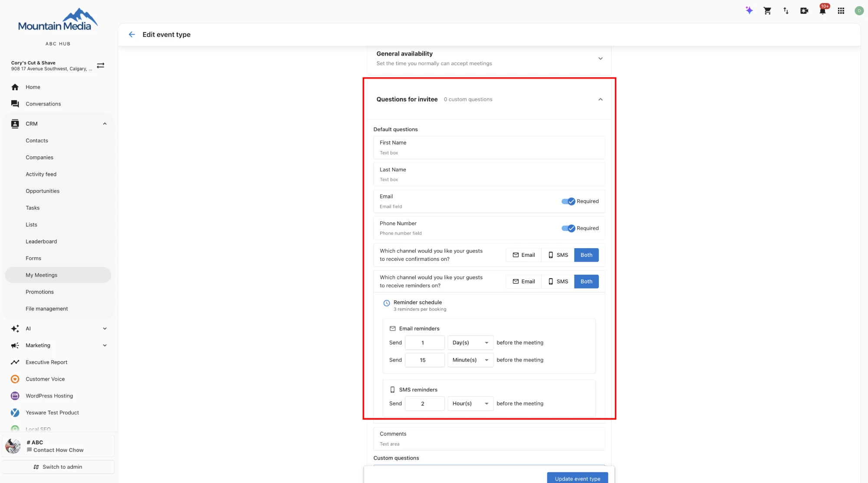This screenshot has width=868, height=483.
Task: Click Switch to admin button
Action: pyautogui.click(x=58, y=467)
